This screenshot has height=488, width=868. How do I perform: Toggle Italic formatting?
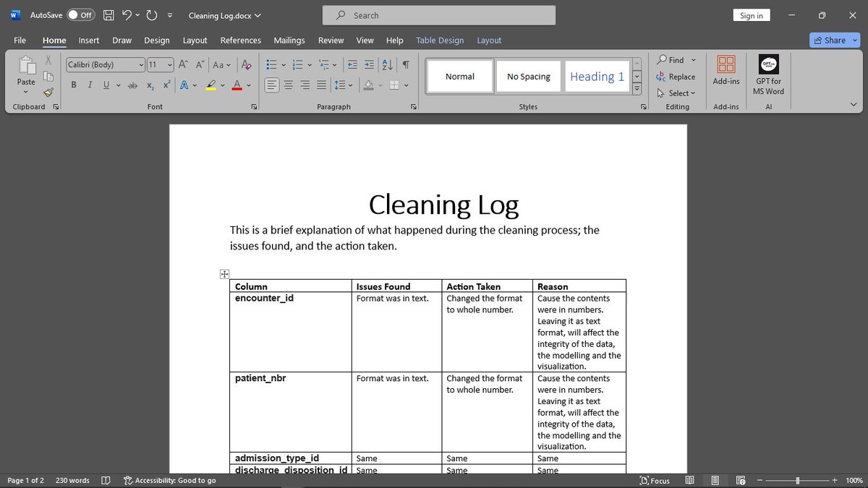pos(90,85)
